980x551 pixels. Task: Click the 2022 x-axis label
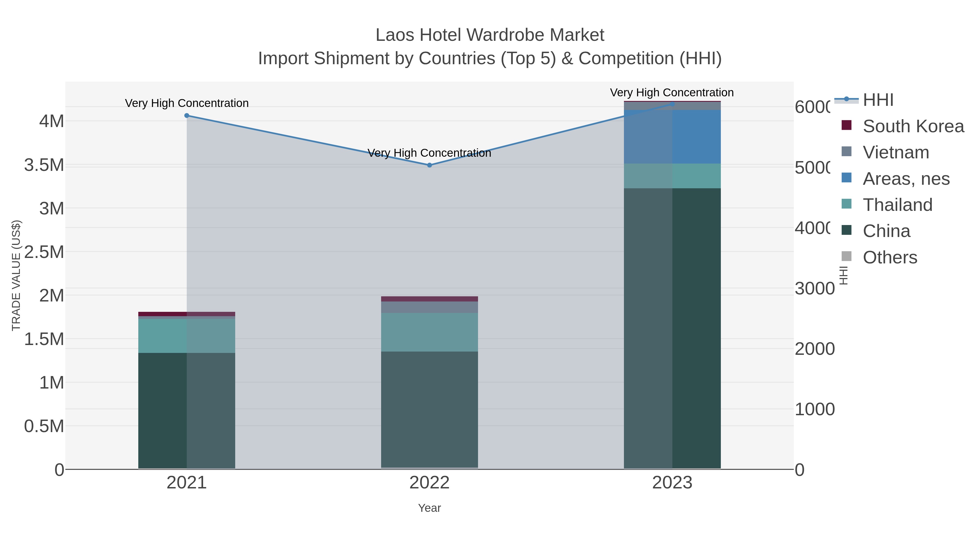tap(430, 483)
